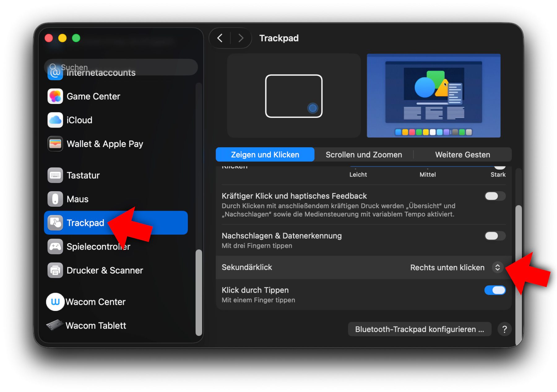Open Drucker & Scanner printer icon
This screenshot has height=392, width=557.
(x=55, y=270)
